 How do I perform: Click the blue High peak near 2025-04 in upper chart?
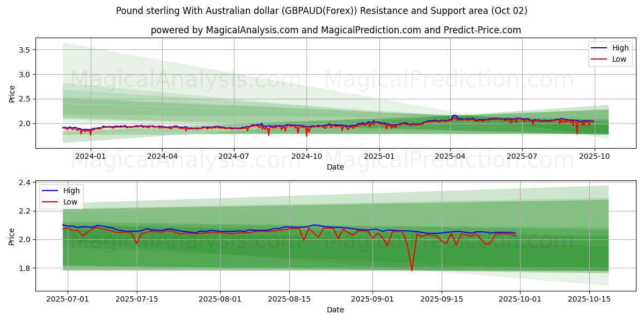(x=455, y=115)
